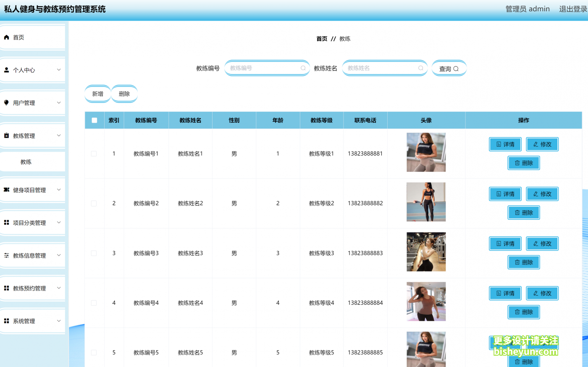Select the 个人中心 person icon
This screenshot has width=588, height=367.
pos(6,70)
